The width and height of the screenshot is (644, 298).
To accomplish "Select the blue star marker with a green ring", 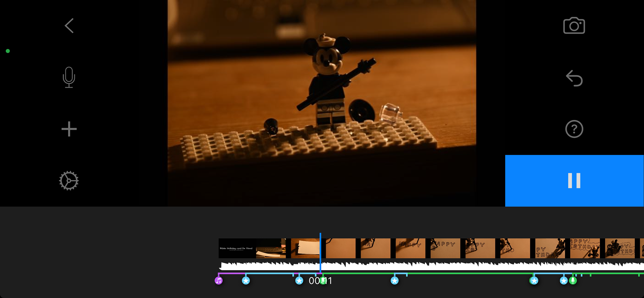I will 534,280.
